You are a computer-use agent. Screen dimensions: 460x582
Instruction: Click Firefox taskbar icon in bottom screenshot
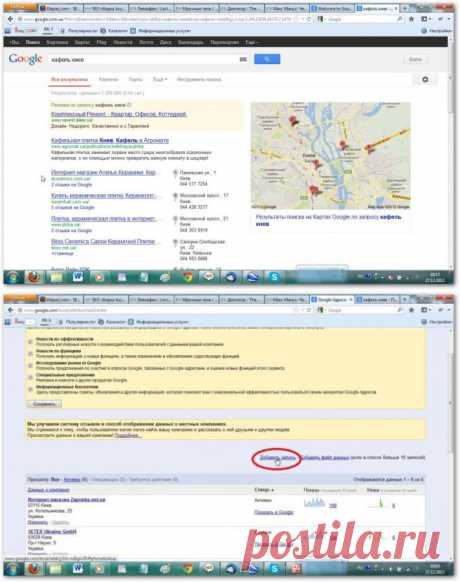34,569
